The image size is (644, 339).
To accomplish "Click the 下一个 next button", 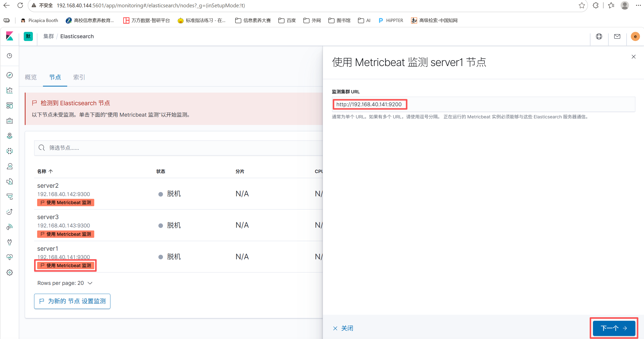I will point(614,328).
